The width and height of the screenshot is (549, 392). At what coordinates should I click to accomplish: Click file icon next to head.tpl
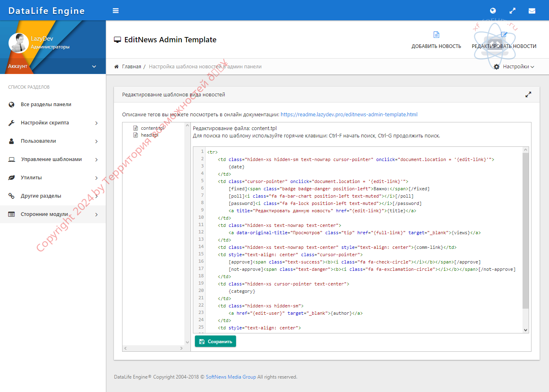136,135
